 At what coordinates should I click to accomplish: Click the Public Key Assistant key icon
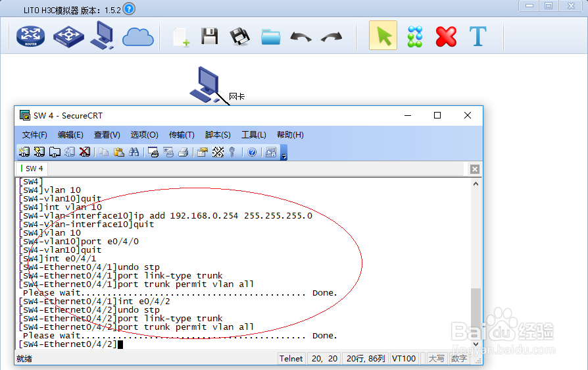point(232,152)
